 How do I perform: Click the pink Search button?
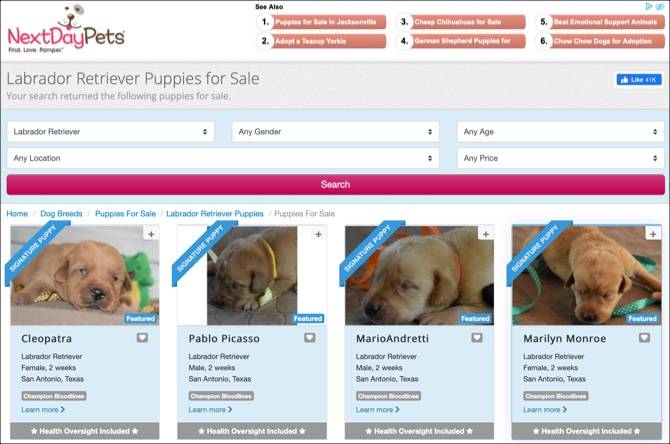point(335,185)
